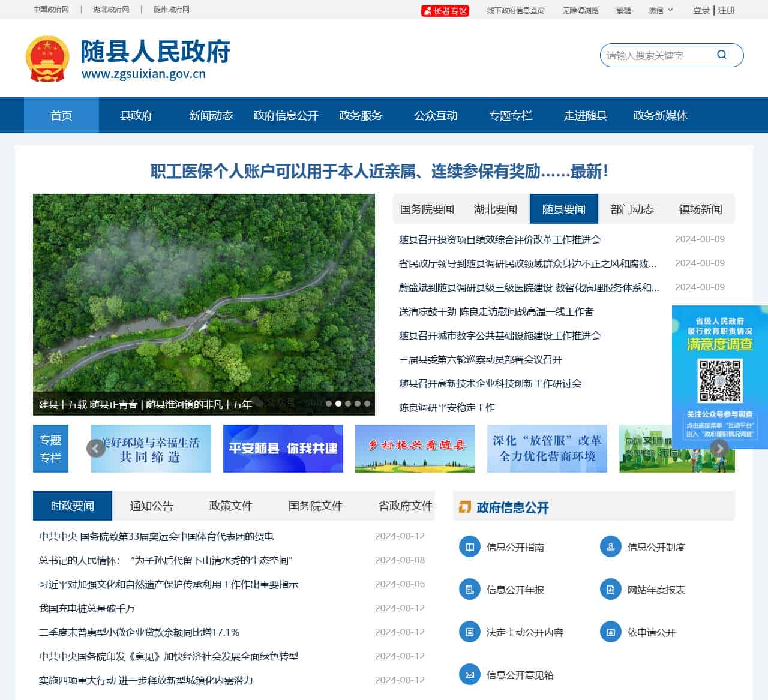Open the 公众互动 nav menu
768x700 pixels.
tap(436, 115)
